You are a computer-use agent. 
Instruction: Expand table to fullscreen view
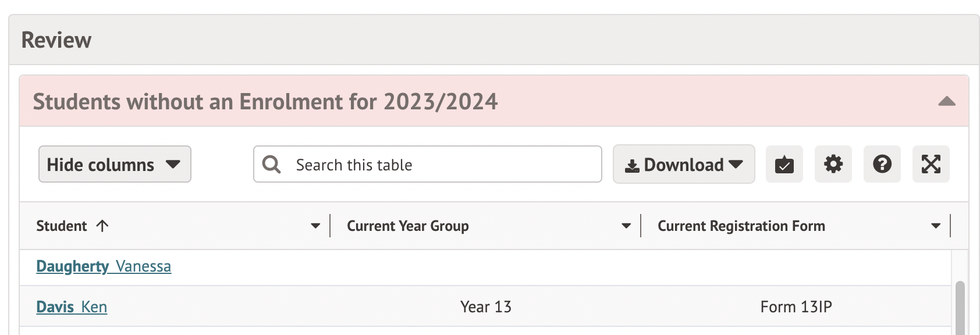tap(931, 165)
